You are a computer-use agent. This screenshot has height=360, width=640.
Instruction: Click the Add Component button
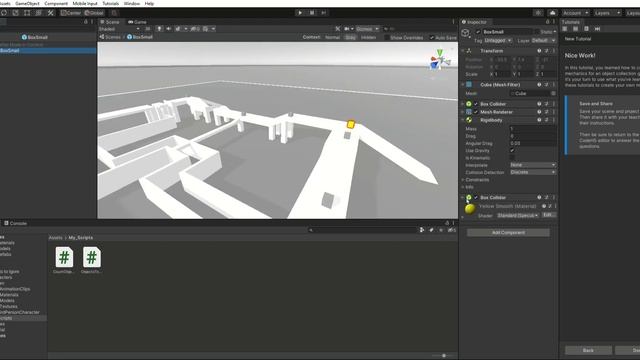(x=508, y=233)
